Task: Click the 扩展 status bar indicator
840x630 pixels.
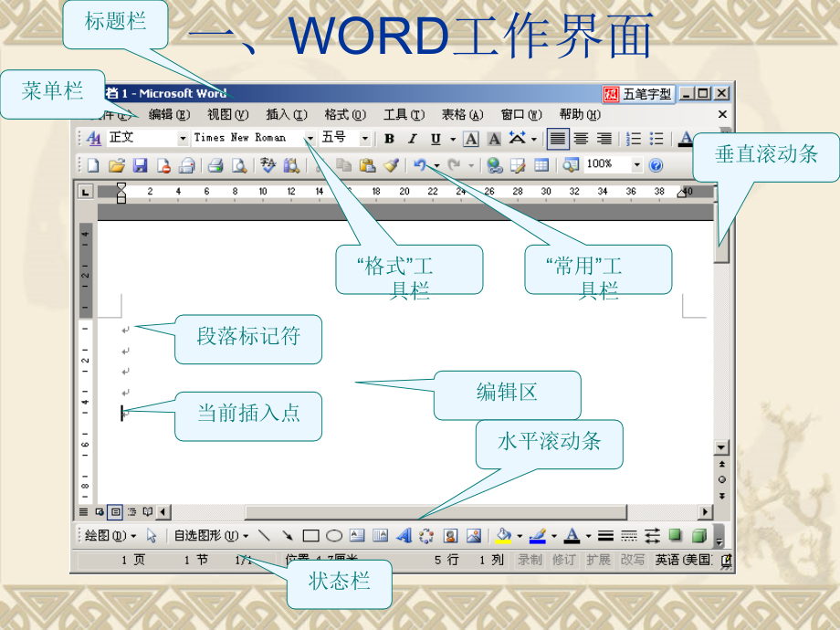Action: [x=598, y=560]
